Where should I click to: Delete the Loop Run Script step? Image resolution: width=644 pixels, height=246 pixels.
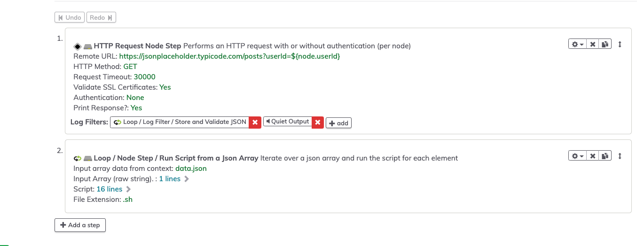click(593, 156)
